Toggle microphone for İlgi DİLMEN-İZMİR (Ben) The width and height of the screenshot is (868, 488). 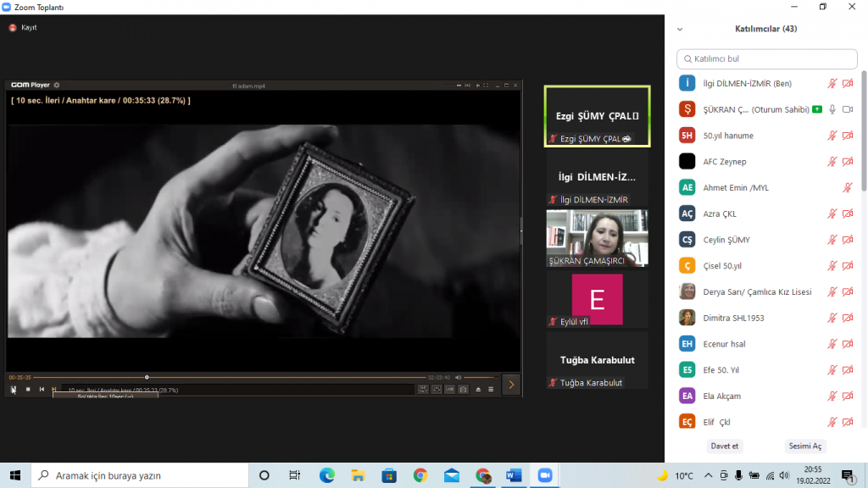click(832, 84)
